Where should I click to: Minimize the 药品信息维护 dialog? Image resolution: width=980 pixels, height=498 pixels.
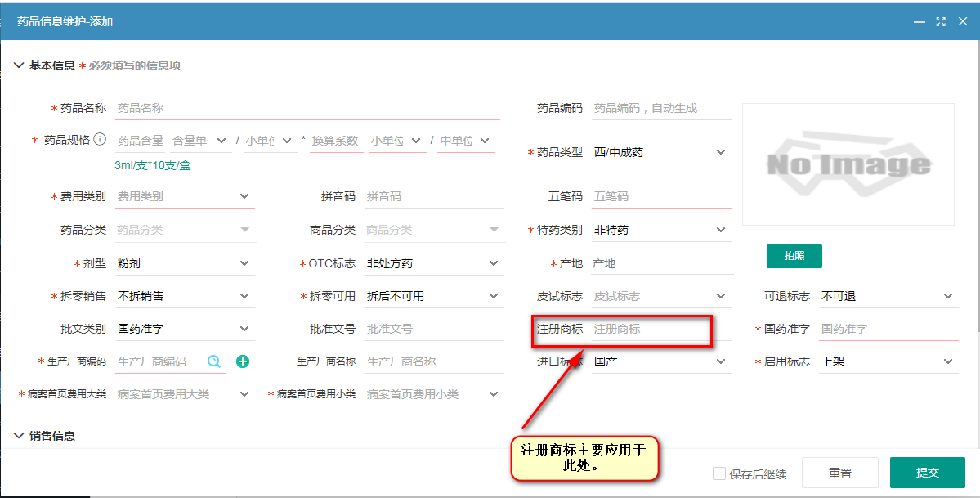click(x=920, y=22)
